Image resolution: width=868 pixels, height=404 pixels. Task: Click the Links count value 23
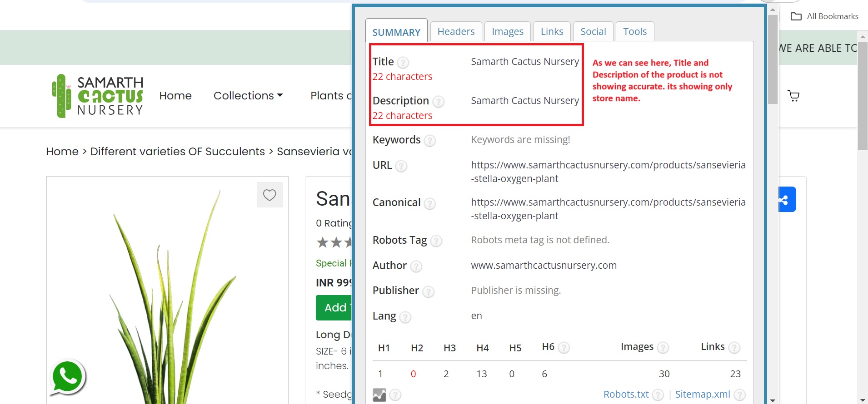point(735,374)
